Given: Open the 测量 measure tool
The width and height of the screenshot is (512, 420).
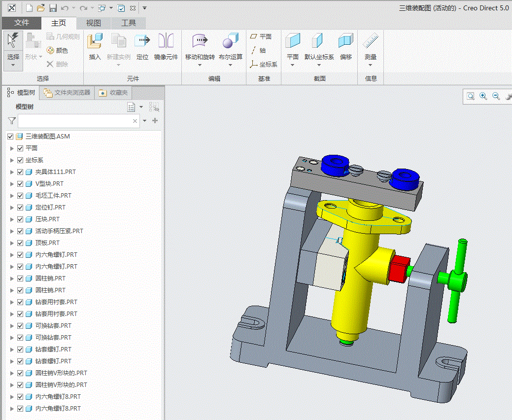Looking at the screenshot, I should (x=371, y=46).
